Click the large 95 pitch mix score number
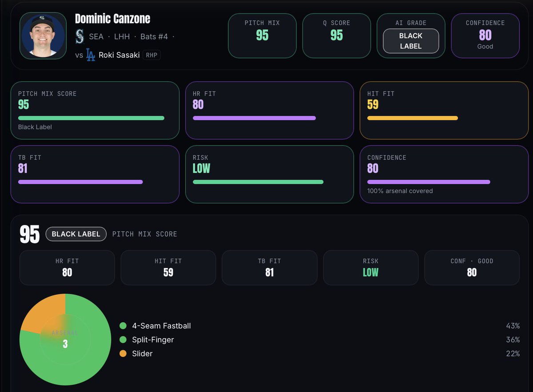The image size is (533, 392). tap(30, 234)
